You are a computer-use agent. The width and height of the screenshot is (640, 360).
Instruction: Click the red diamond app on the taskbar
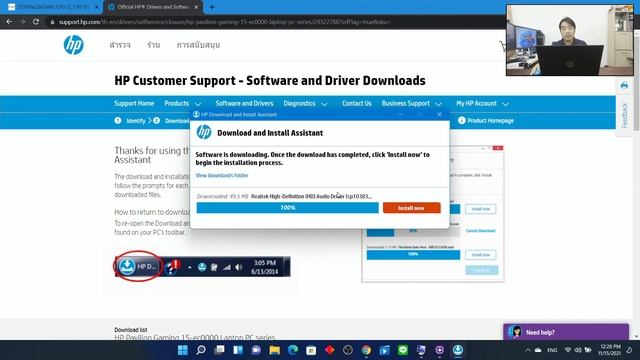[x=329, y=350]
